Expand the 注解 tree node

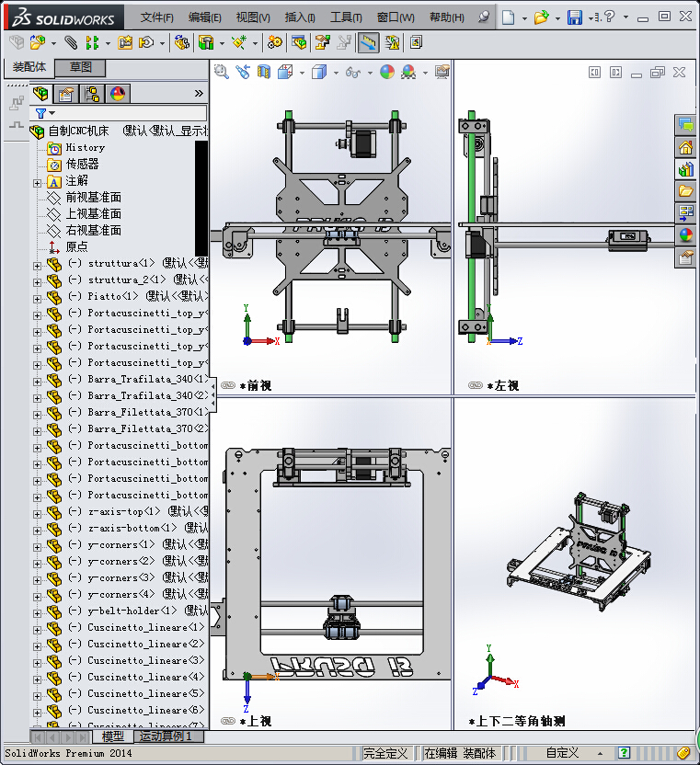(37, 184)
